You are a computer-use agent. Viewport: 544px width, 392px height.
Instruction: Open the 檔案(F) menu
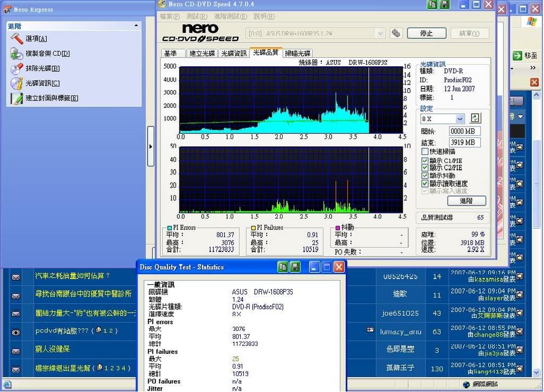point(169,16)
